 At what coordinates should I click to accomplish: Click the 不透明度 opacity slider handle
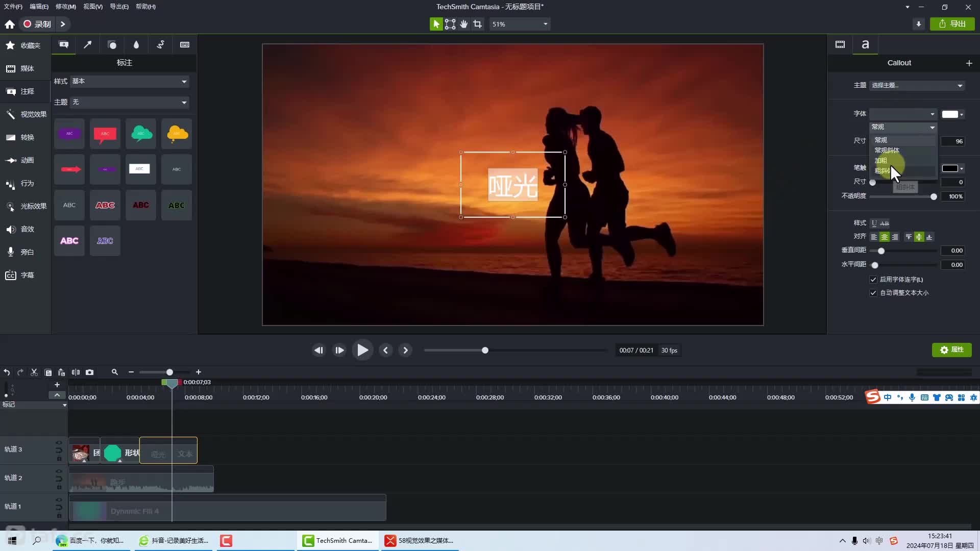point(934,196)
